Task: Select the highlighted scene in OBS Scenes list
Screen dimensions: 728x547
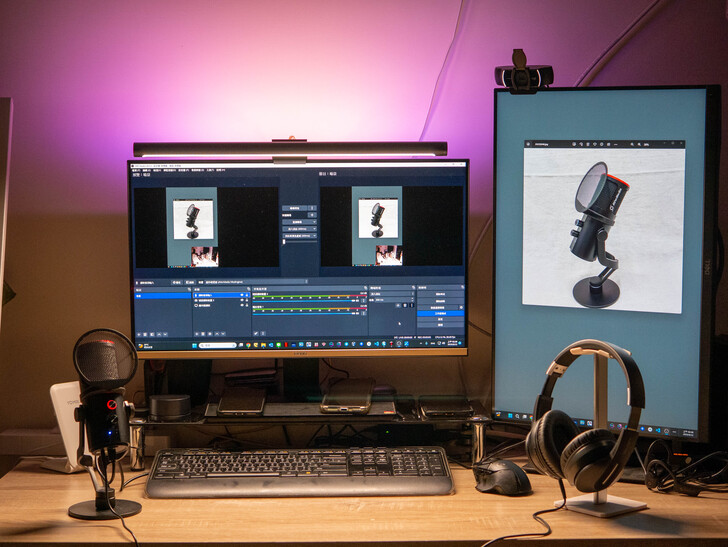Action: pos(162,296)
